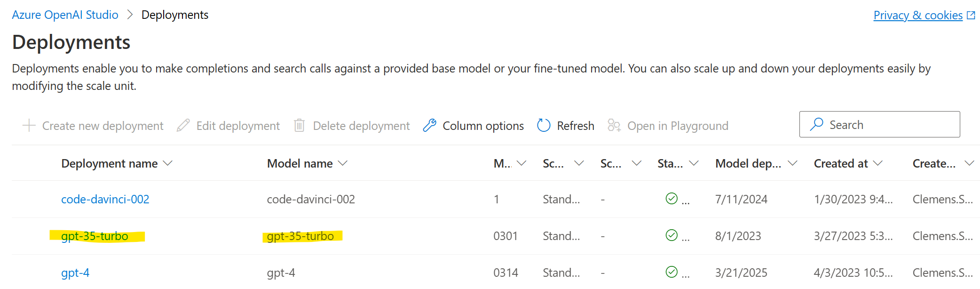Screen dimensions: 980x289
Task: Click Edit deployment label
Action: pos(238,126)
